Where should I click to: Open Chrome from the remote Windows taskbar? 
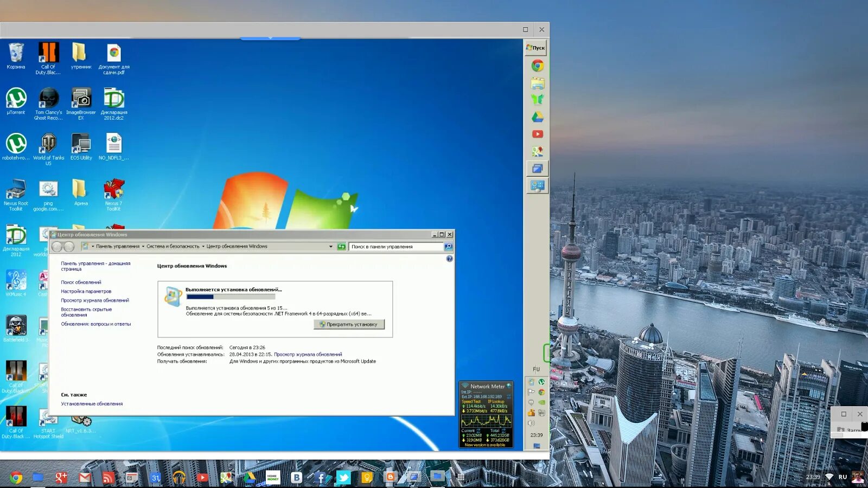537,66
